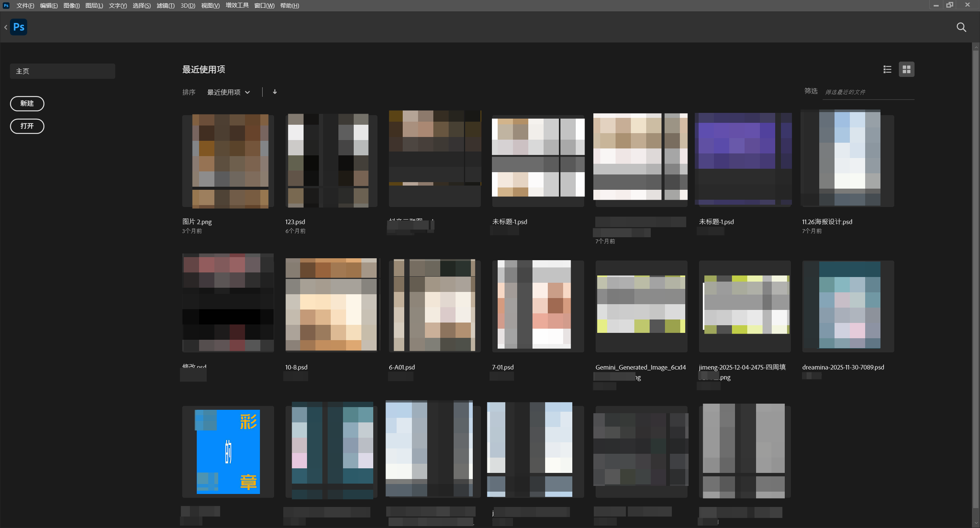Click the small Ps icon in title bar

coord(6,5)
